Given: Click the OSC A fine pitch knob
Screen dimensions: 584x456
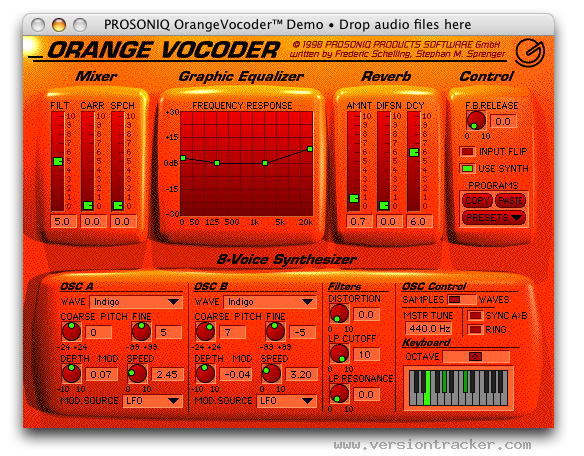Looking at the screenshot, I should (141, 331).
